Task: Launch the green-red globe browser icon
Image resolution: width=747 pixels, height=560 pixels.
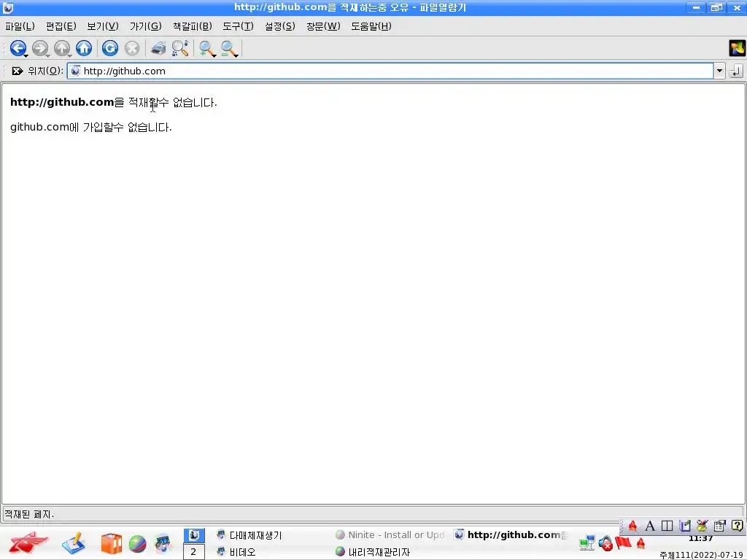Action: pos(137,544)
